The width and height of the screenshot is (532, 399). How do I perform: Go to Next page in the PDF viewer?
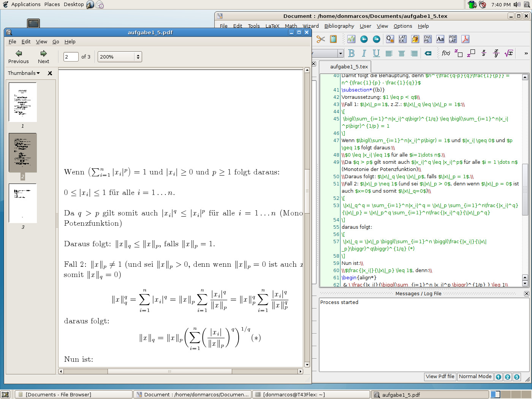pyautogui.click(x=43, y=57)
